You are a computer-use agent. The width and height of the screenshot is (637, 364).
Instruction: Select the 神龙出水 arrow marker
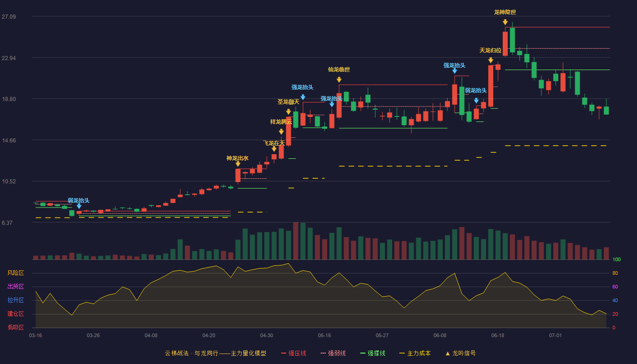click(238, 164)
